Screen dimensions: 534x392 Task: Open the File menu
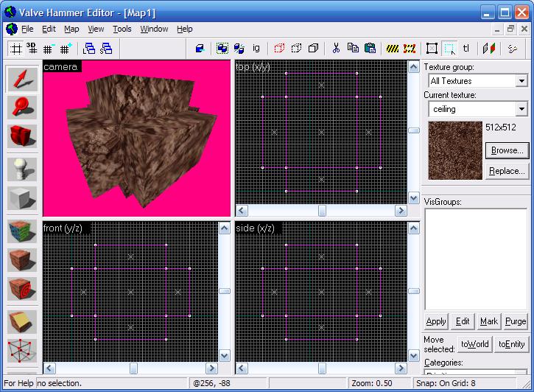click(x=27, y=29)
